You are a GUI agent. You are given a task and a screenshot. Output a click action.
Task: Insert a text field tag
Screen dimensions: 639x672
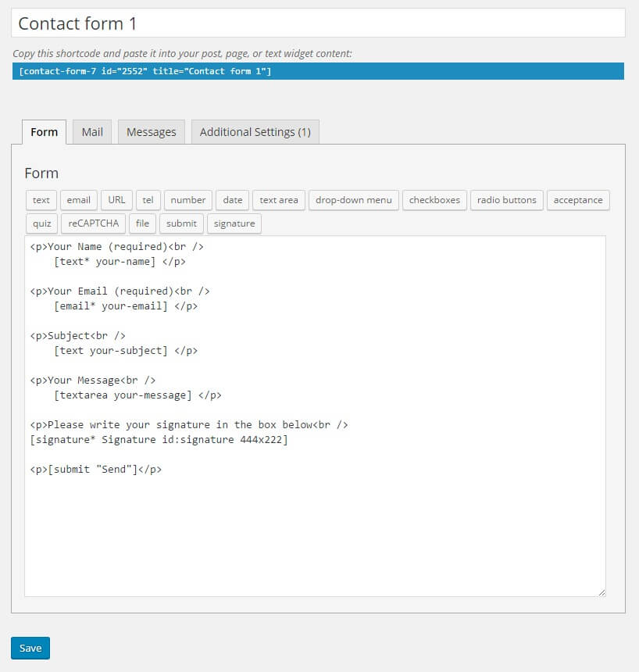click(x=41, y=200)
